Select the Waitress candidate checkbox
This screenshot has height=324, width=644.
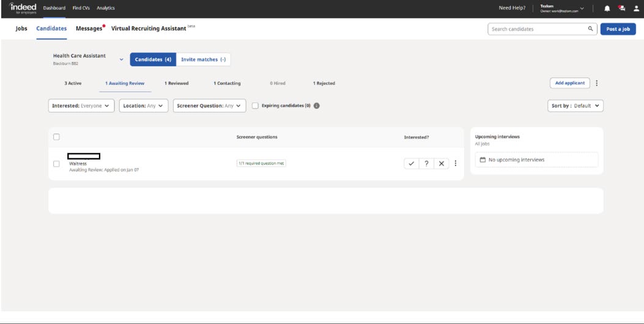(x=57, y=164)
